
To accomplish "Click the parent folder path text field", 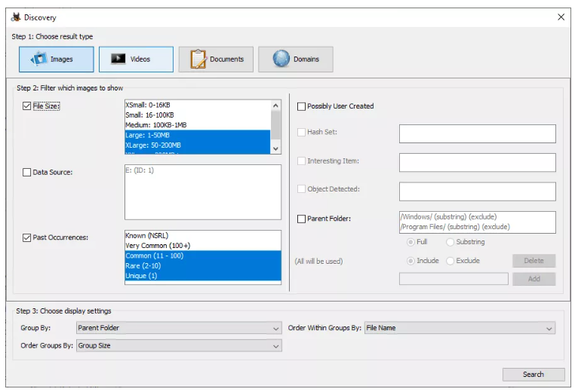I will (x=454, y=279).
